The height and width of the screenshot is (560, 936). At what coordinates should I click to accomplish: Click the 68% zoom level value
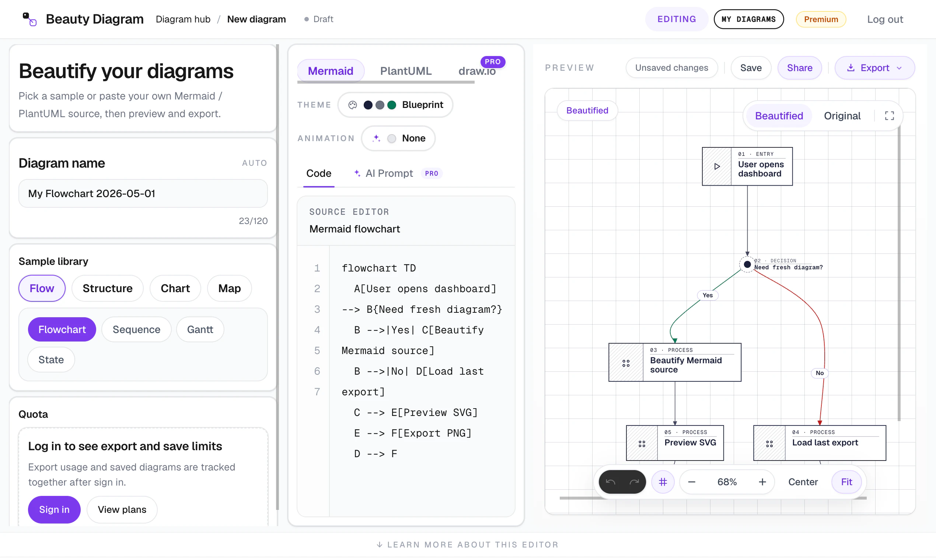tap(727, 482)
